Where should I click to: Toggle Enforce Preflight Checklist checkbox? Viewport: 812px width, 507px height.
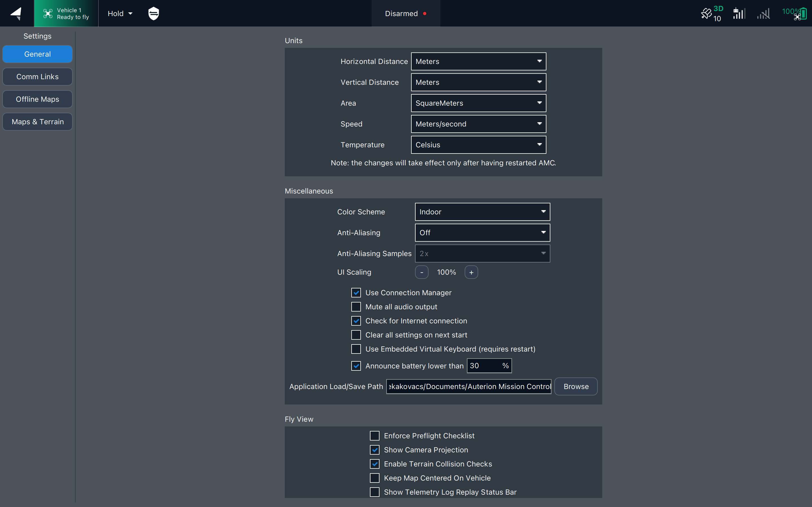(374, 435)
